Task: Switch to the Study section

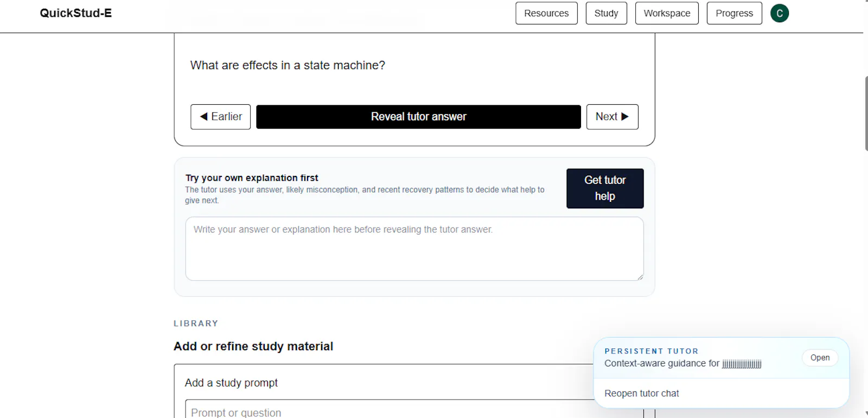Action: click(x=606, y=13)
